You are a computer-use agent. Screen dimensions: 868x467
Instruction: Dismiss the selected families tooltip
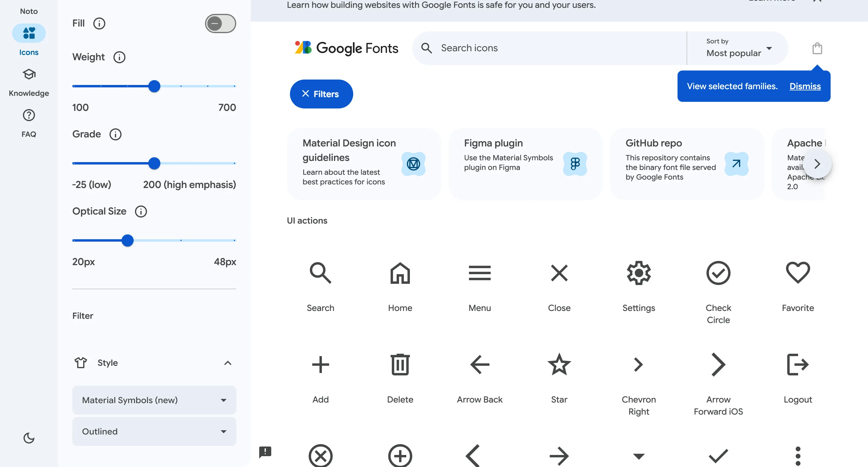click(x=805, y=86)
